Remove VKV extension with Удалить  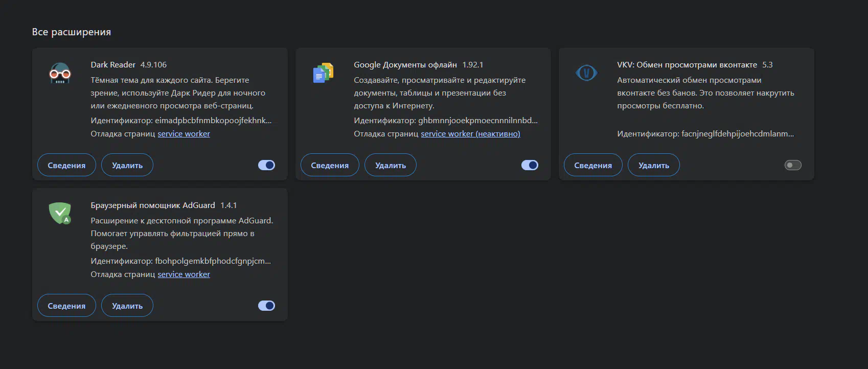point(654,165)
